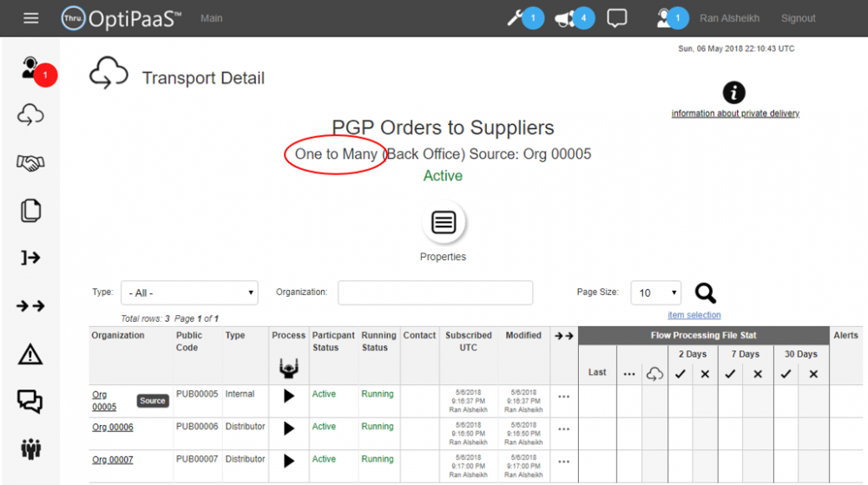868x485 pixels.
Task: Open the megaphone announcements icon
Action: tap(567, 18)
